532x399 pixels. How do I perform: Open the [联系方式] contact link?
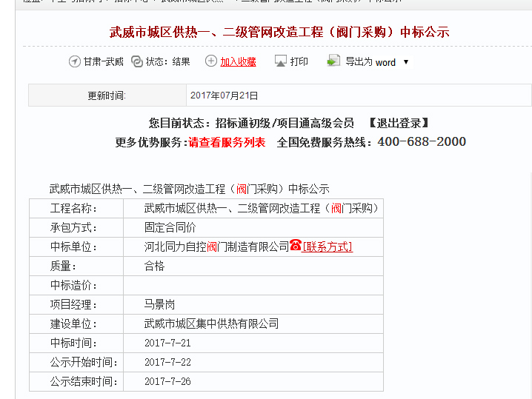(x=328, y=247)
